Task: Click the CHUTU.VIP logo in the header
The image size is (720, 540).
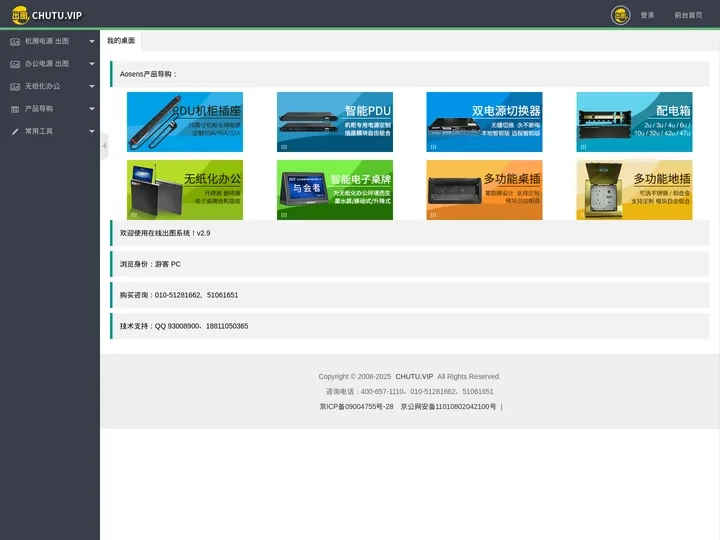Action: (46, 15)
